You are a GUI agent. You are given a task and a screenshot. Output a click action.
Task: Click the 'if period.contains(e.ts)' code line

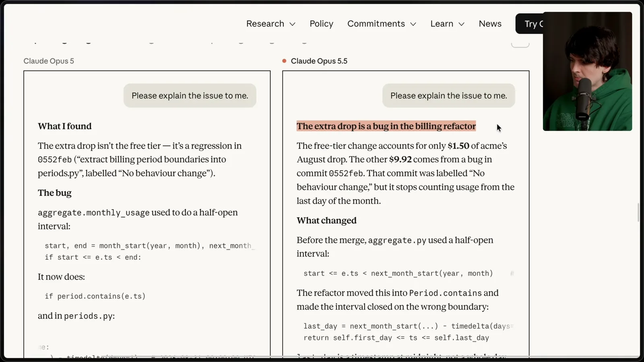tap(95, 296)
